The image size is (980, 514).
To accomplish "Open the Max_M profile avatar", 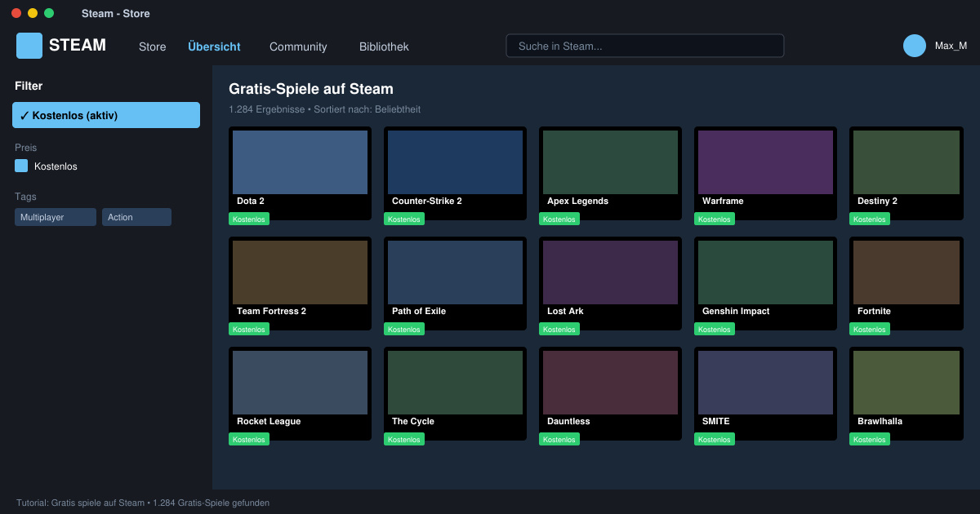I will pos(915,46).
